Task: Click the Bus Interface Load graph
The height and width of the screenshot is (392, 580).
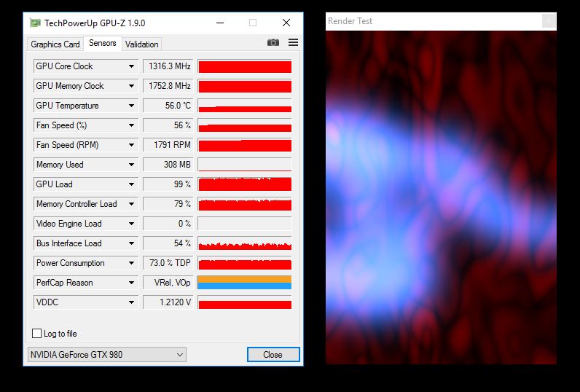Action: [244, 243]
